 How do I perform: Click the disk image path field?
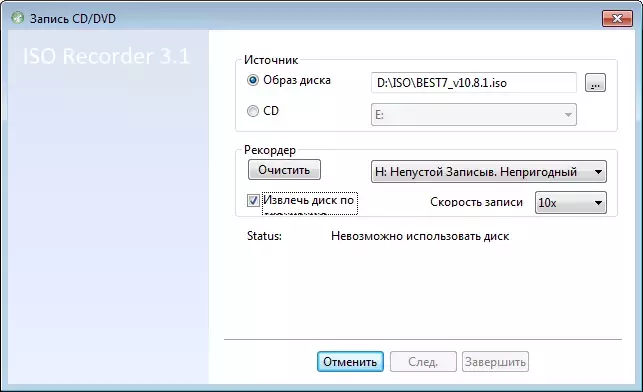(474, 83)
